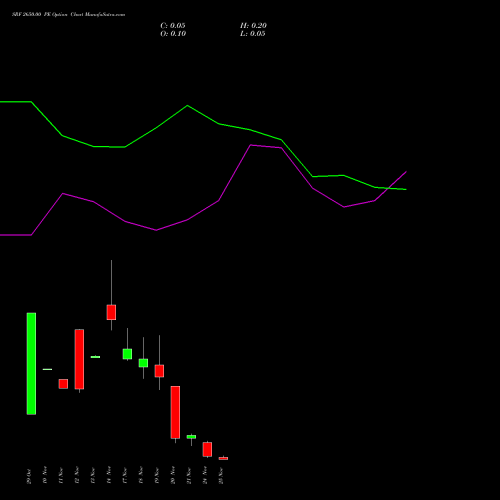Select the tall green candle for 29 Oct
This screenshot has width=500, height=500.
pos(31,364)
